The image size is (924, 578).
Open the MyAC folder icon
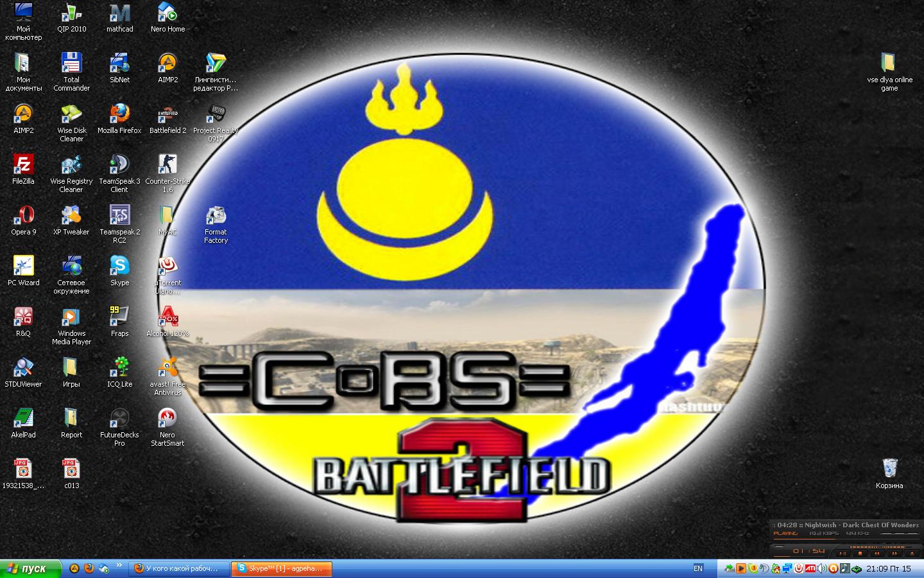(167, 220)
